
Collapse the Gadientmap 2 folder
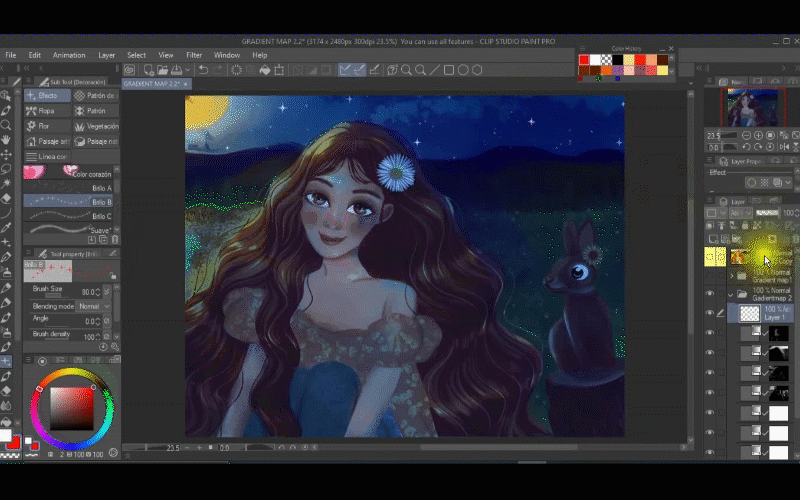point(731,295)
